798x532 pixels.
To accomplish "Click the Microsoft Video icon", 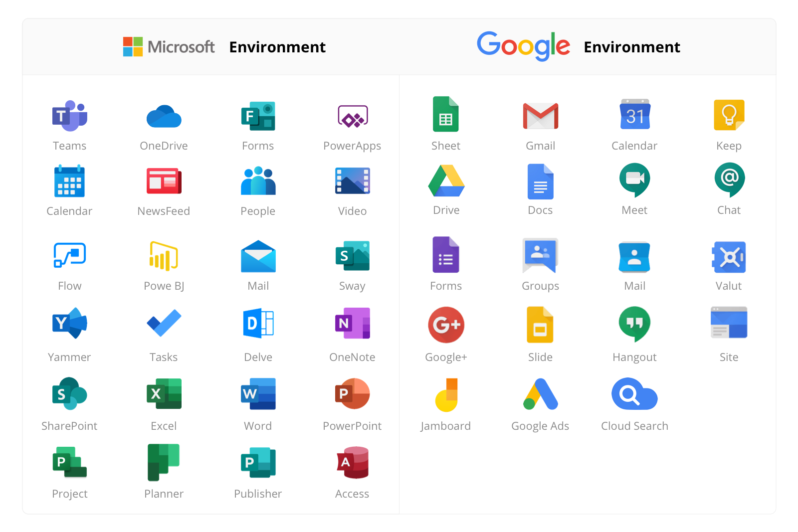I will click(x=353, y=180).
